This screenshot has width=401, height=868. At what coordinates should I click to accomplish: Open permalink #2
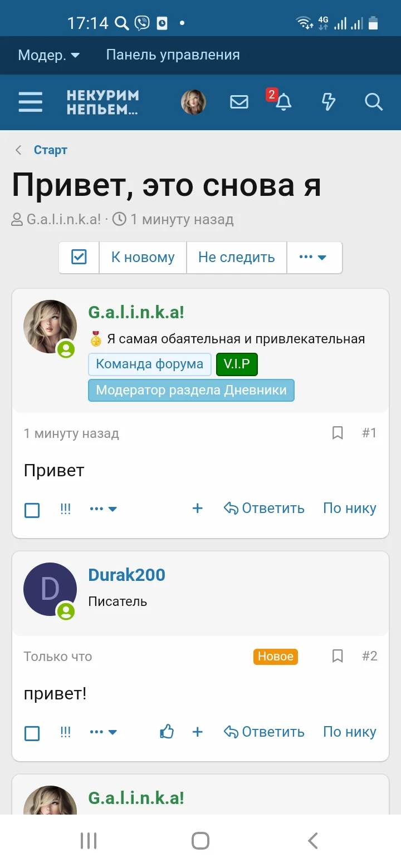coord(370,656)
